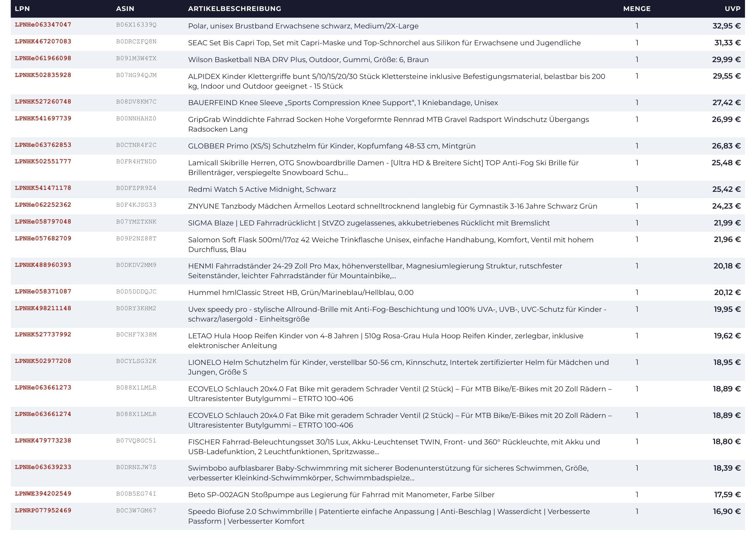Image resolution: width=756 pixels, height=535 pixels.
Task: Select the price 31,33 €
Action: pyautogui.click(x=727, y=43)
